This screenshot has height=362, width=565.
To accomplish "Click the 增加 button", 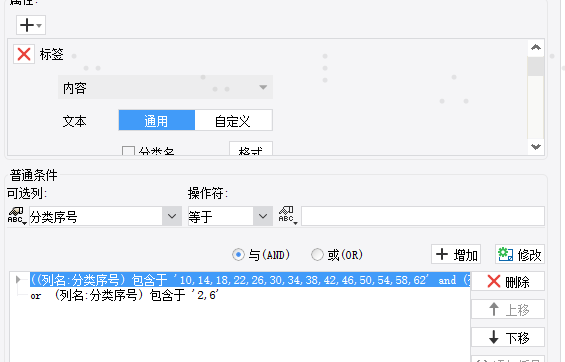I will click(x=456, y=254).
